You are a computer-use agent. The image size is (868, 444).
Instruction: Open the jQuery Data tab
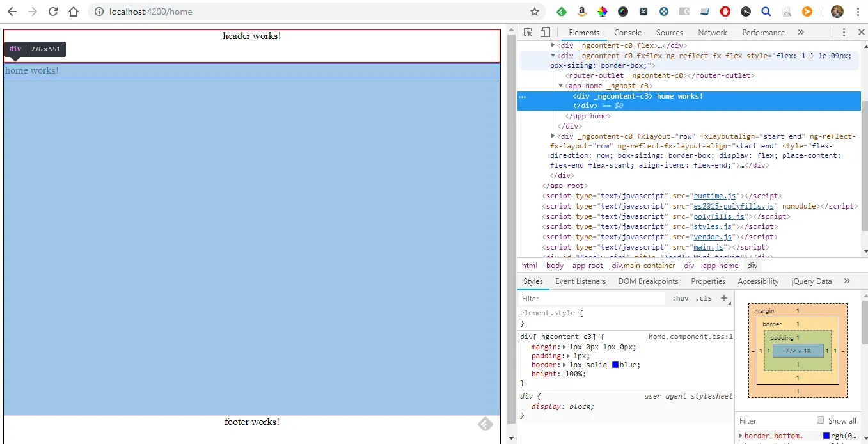tap(811, 281)
